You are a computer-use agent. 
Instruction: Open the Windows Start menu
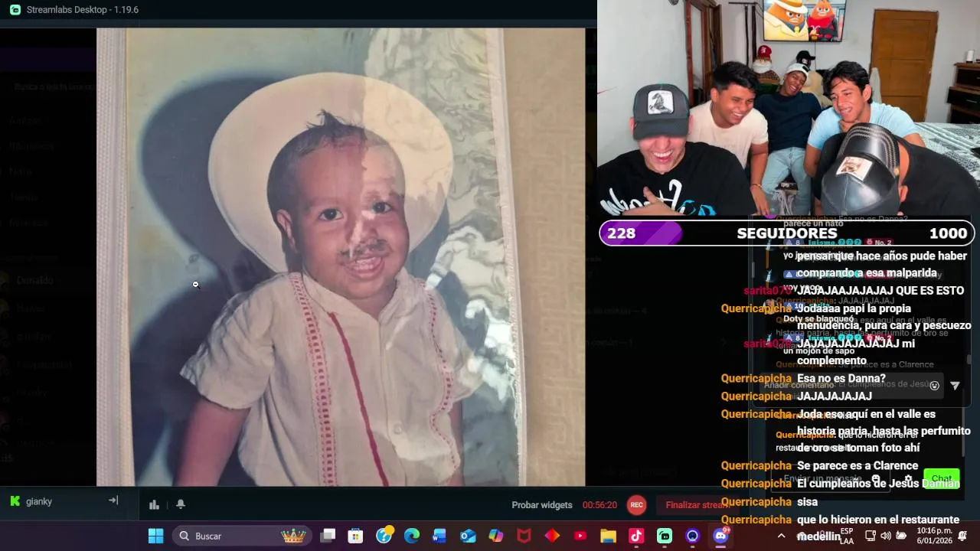pyautogui.click(x=155, y=536)
